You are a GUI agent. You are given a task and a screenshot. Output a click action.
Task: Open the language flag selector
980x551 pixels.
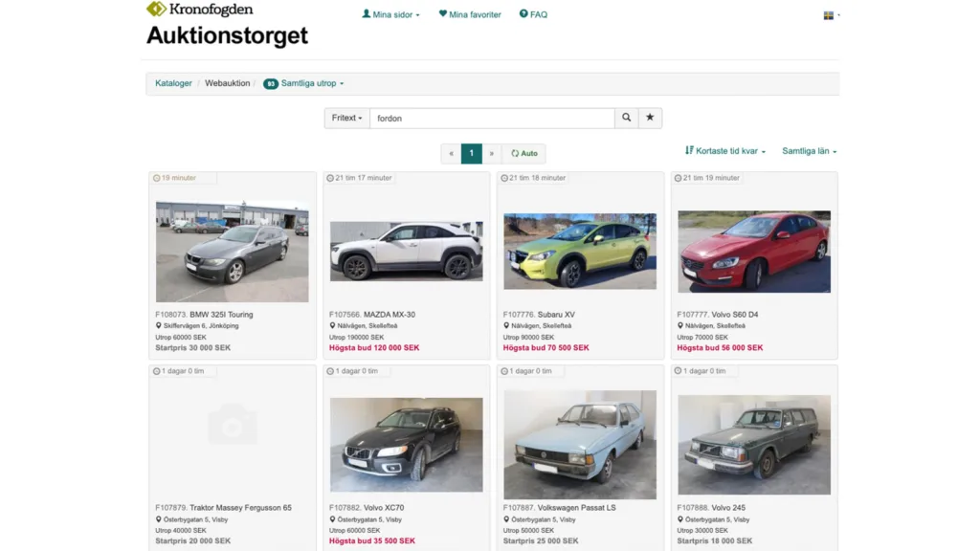tap(832, 15)
